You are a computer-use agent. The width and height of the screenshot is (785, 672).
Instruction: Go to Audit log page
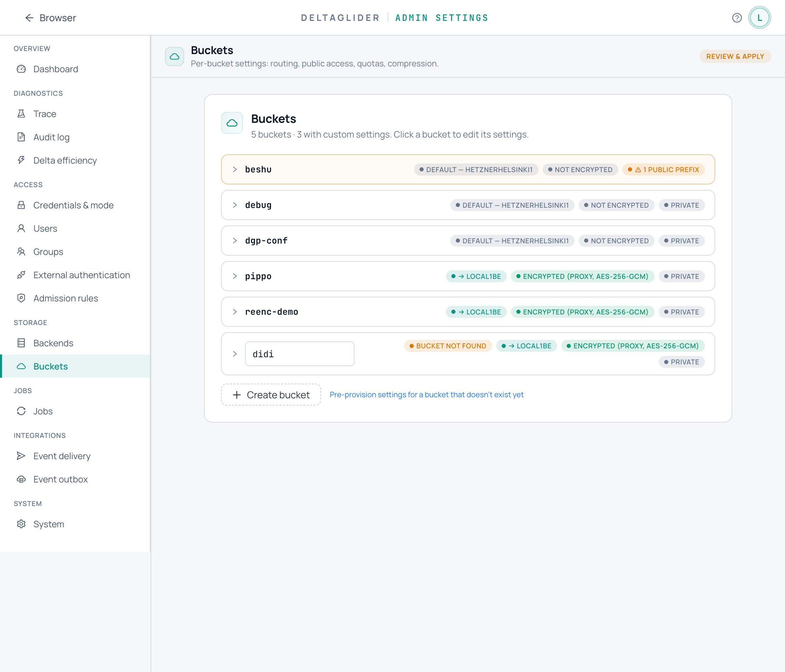pyautogui.click(x=75, y=137)
